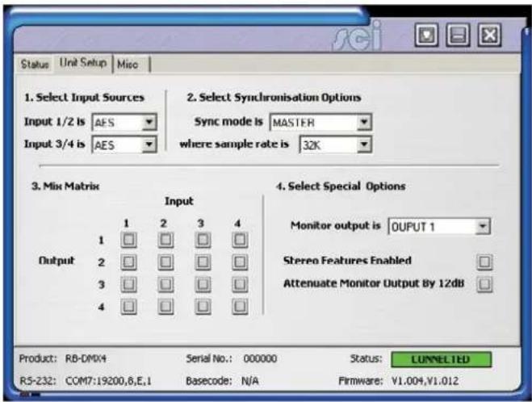Tick Attenuate Monitor Output By 12dB checkbox

coord(484,284)
